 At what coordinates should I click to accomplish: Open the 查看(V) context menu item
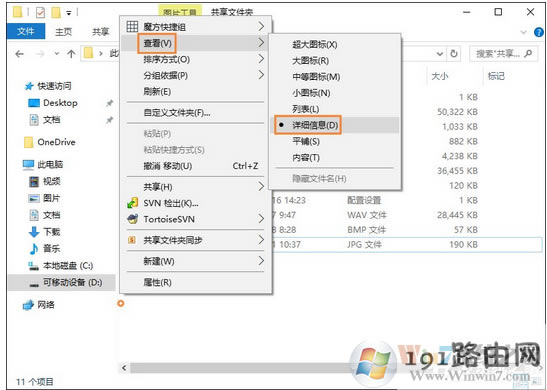point(195,43)
